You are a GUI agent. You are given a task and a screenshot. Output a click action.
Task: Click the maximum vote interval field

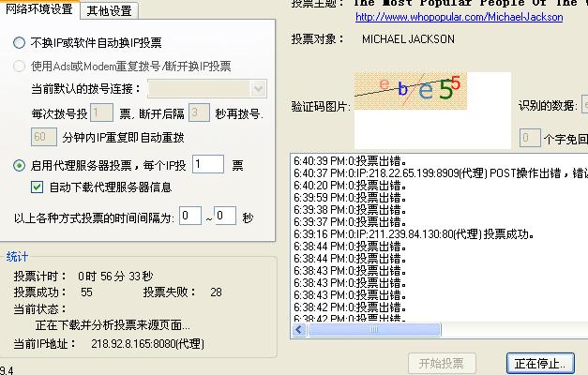point(224,217)
